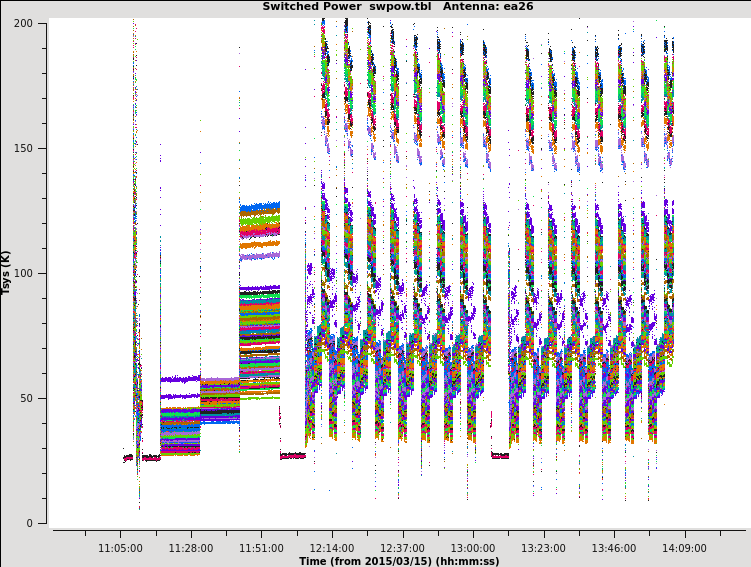
Task: Select the 11:51:00 time tick label
Action: pyautogui.click(x=261, y=548)
